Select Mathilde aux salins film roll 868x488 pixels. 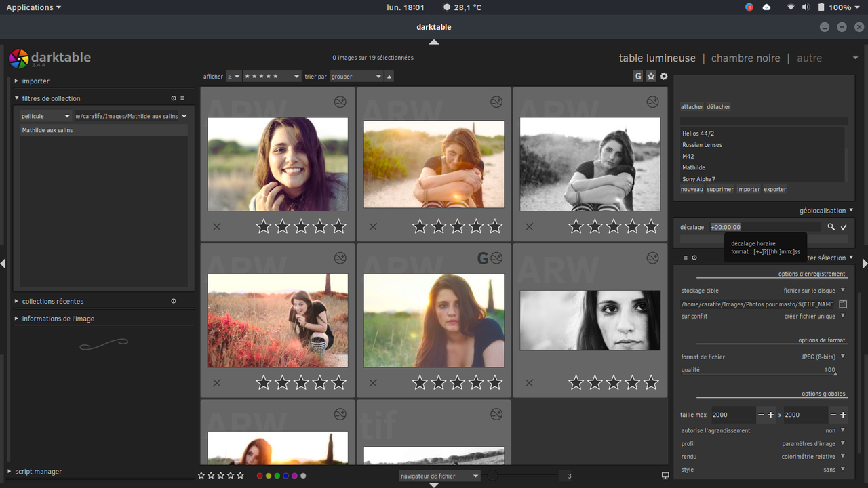click(104, 130)
